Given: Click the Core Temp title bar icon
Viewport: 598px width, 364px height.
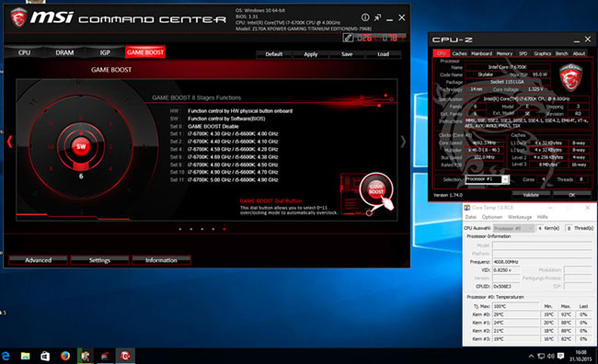Looking at the screenshot, I should [466, 208].
